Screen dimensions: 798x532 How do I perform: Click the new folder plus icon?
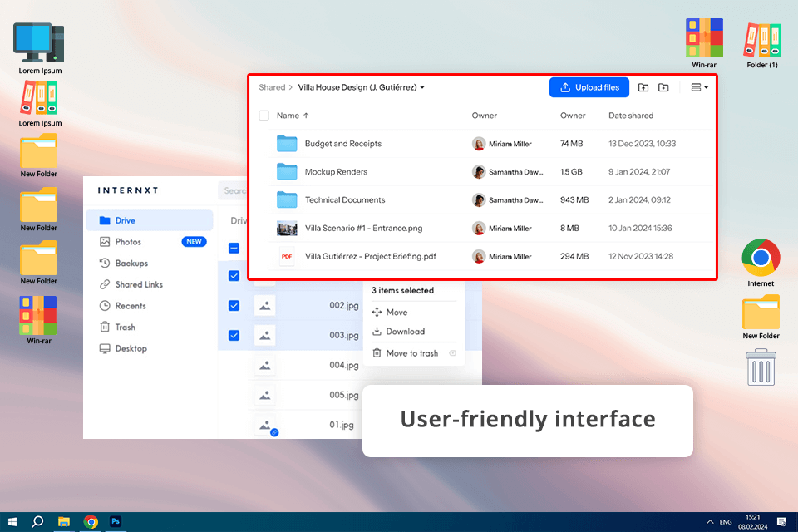663,87
